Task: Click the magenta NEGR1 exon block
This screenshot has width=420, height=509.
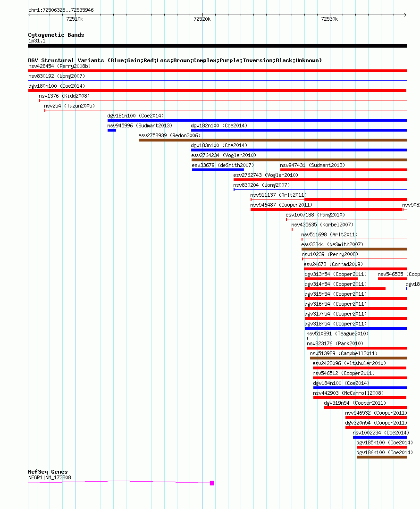Action: pyautogui.click(x=212, y=483)
